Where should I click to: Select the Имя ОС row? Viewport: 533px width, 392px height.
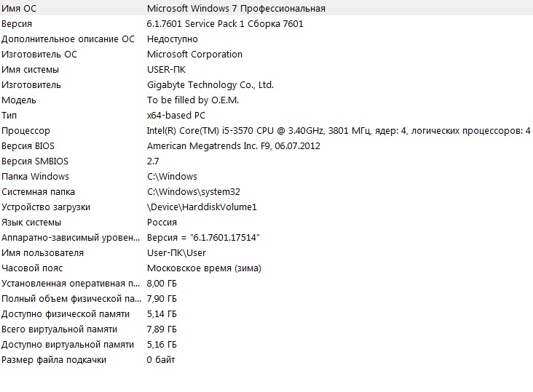[x=266, y=8]
